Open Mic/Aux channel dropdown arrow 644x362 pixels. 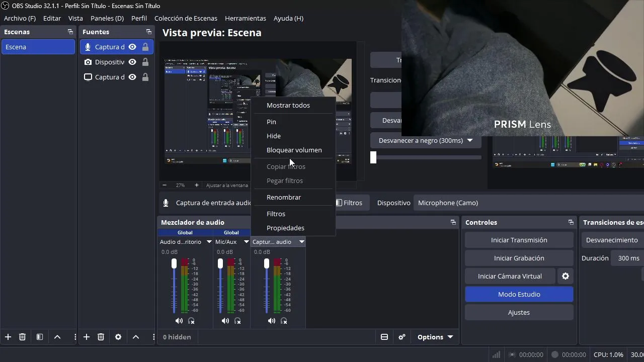click(247, 242)
